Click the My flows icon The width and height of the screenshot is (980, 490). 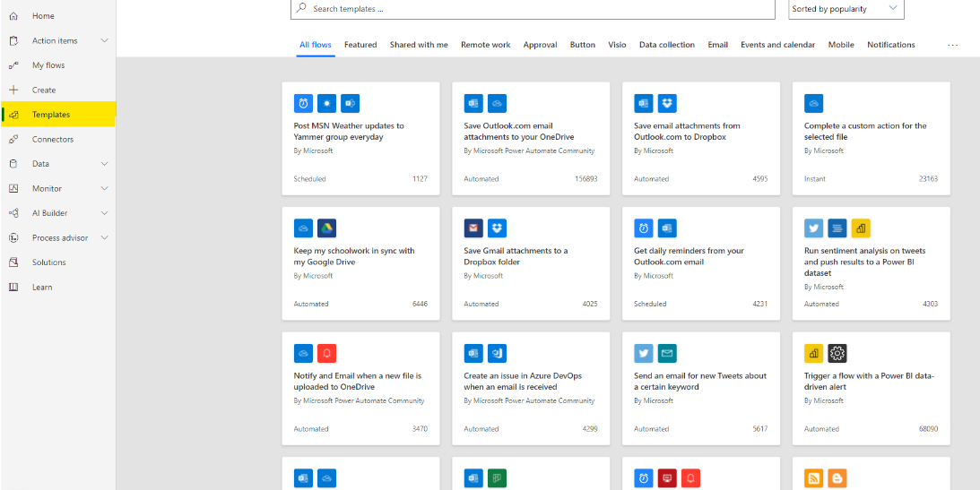click(x=13, y=65)
